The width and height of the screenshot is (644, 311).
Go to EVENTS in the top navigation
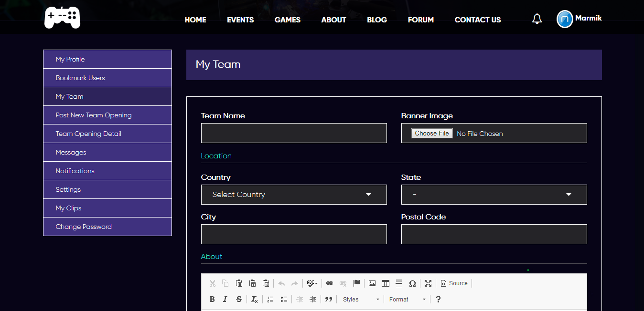pos(240,20)
